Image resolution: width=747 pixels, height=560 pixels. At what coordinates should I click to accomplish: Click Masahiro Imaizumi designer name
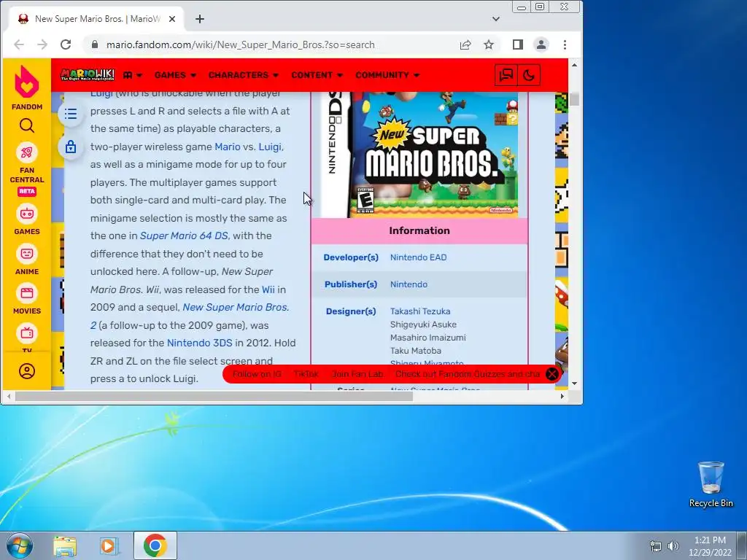(427, 338)
